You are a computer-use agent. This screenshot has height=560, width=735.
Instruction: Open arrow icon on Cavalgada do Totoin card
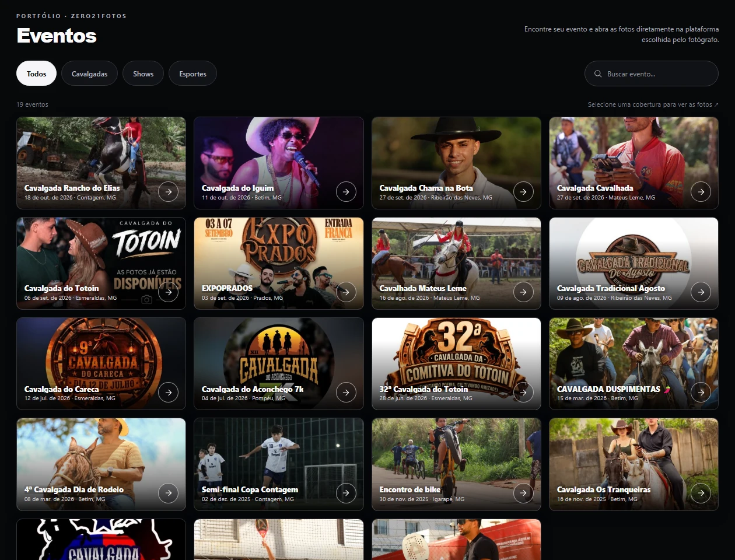tap(169, 292)
